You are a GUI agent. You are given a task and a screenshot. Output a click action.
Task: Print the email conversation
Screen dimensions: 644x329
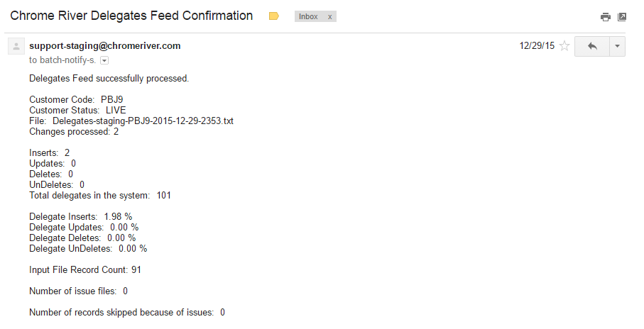(605, 17)
